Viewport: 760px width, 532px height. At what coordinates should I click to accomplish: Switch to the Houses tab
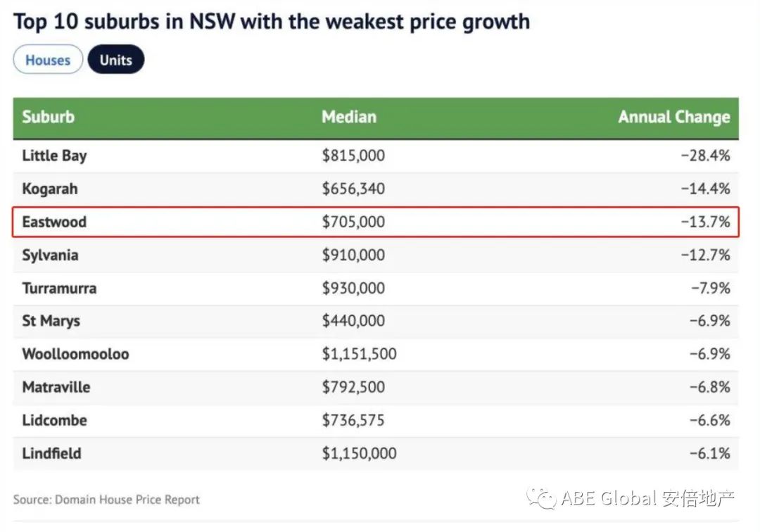48,60
